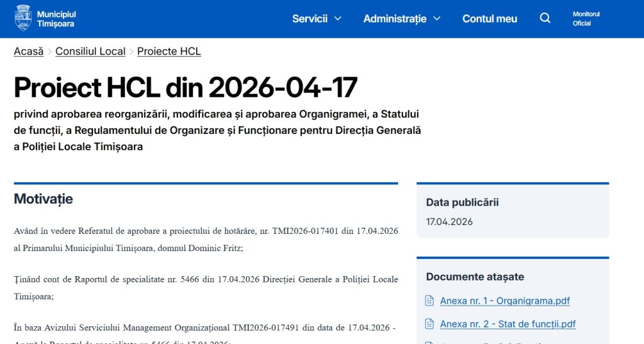Screen dimensions: 644x344
Task: Expand the Administrație chevron arrow
Action: [437, 18]
